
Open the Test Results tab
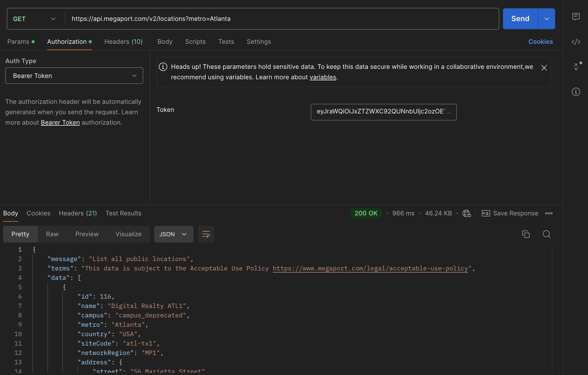click(123, 213)
